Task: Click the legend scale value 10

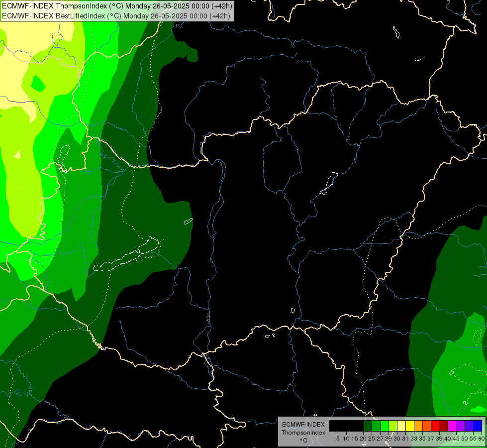Action: (346, 439)
